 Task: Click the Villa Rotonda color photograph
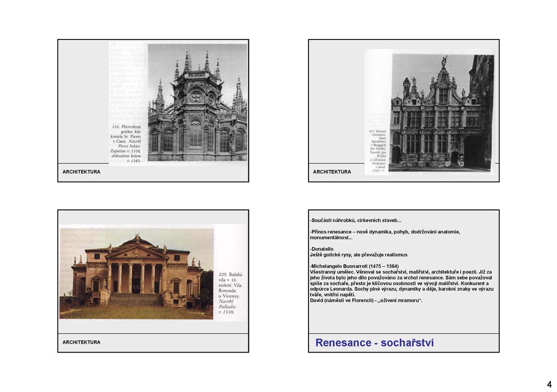(x=137, y=273)
